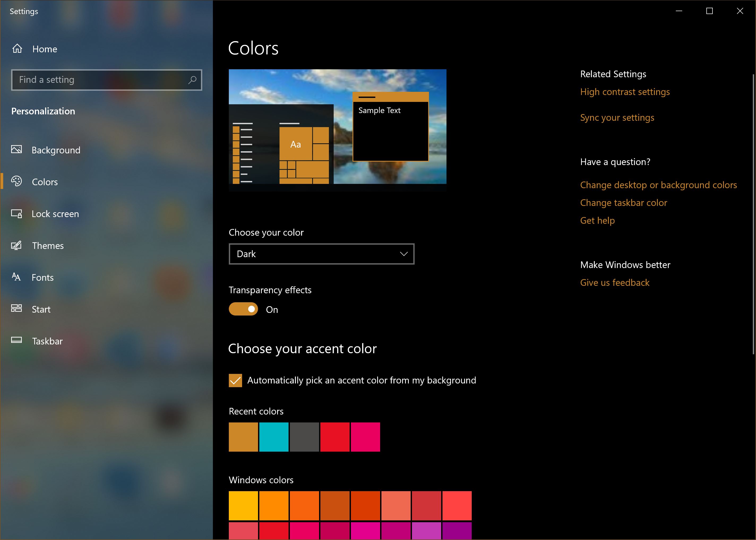Select the teal recent color swatch
756x540 pixels.
(274, 437)
